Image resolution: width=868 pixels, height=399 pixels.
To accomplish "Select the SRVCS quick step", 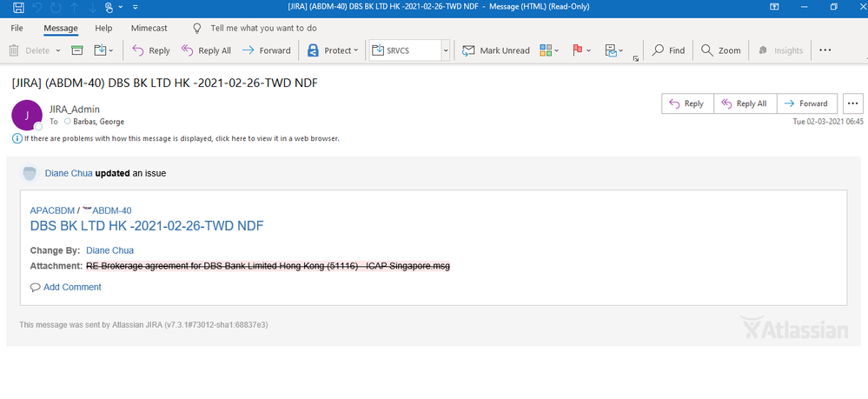I will [x=405, y=50].
